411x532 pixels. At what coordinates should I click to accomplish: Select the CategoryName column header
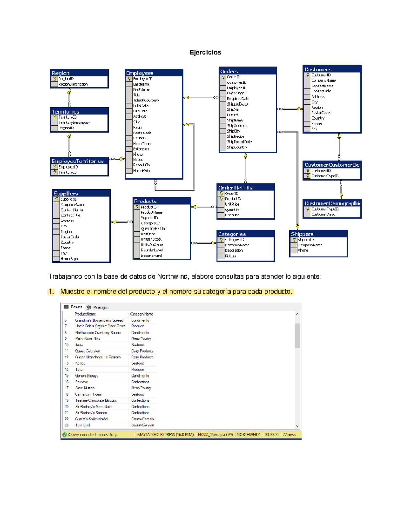142,314
